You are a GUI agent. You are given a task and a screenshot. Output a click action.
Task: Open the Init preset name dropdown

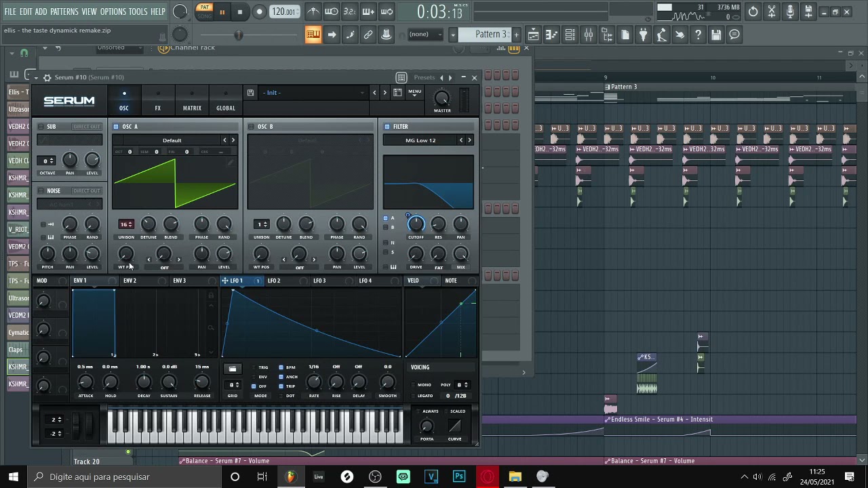point(313,93)
